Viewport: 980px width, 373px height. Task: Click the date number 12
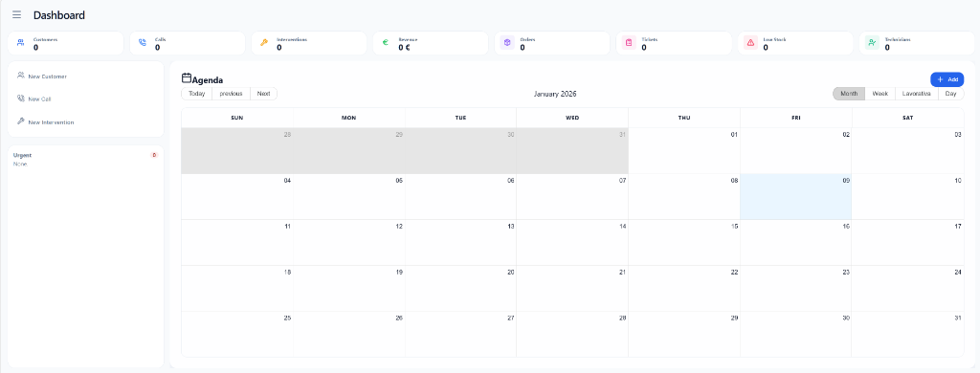(399, 226)
